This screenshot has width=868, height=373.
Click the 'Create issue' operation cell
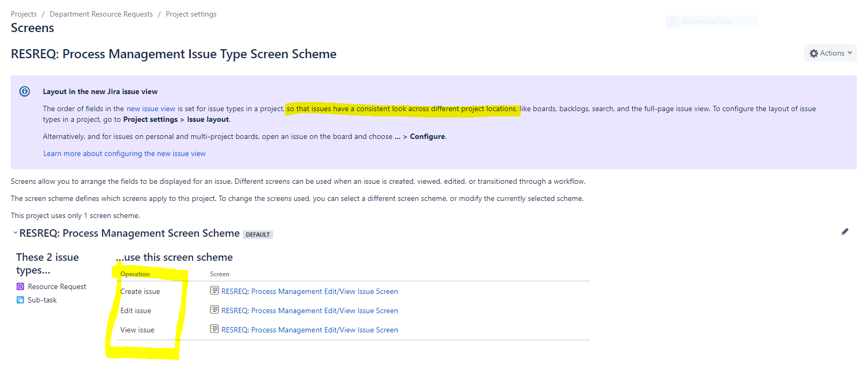140,291
